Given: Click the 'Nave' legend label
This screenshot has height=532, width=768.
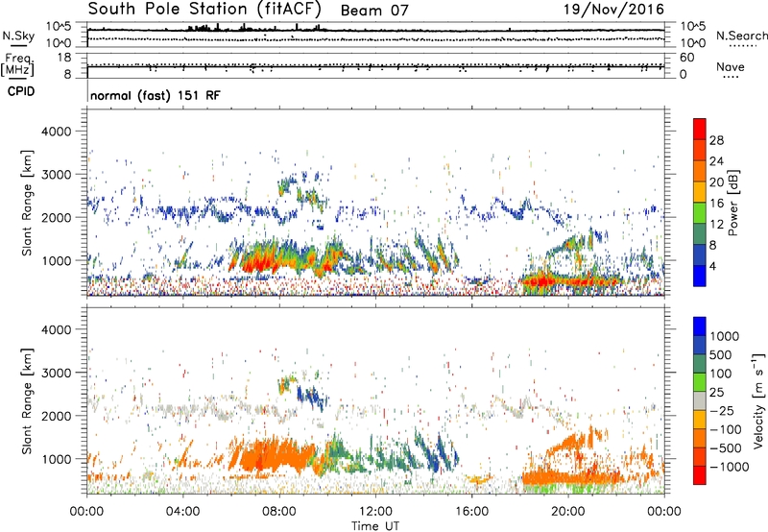Looking at the screenshot, I should tap(731, 66).
